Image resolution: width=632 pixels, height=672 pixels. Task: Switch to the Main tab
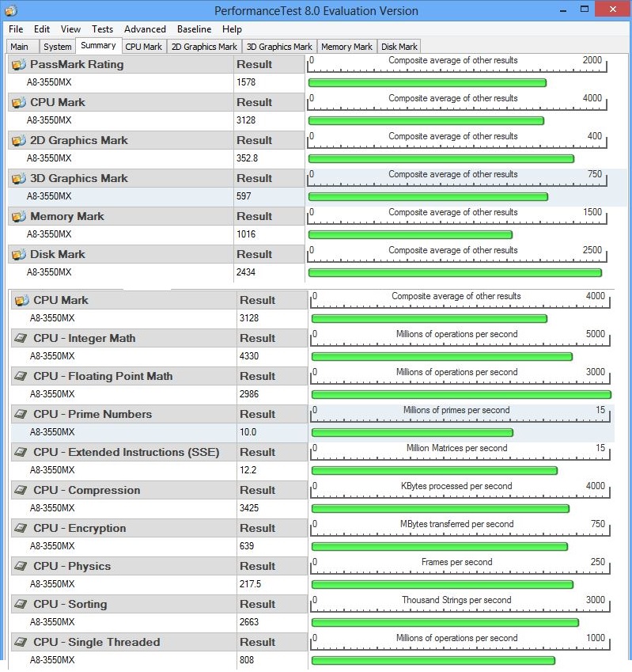tap(23, 47)
